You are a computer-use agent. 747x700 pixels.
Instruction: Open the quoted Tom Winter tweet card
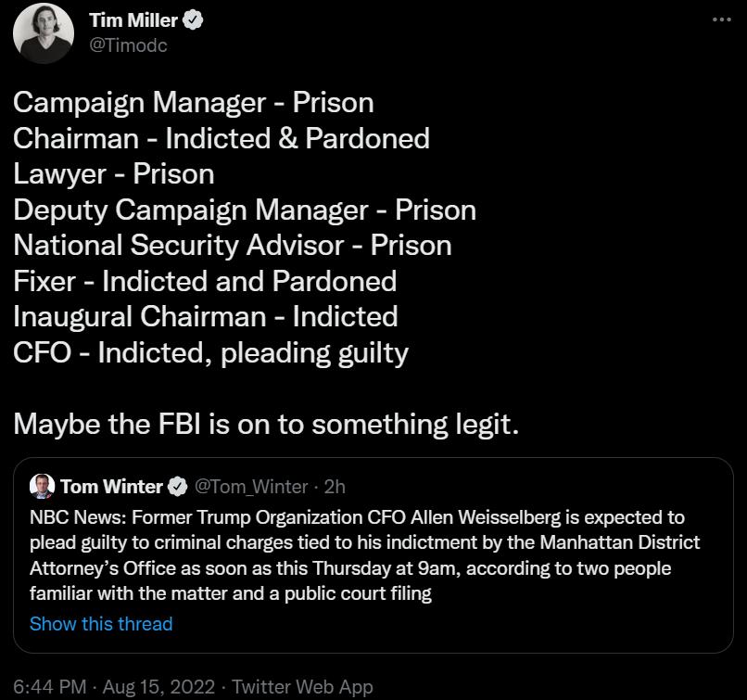(373, 547)
